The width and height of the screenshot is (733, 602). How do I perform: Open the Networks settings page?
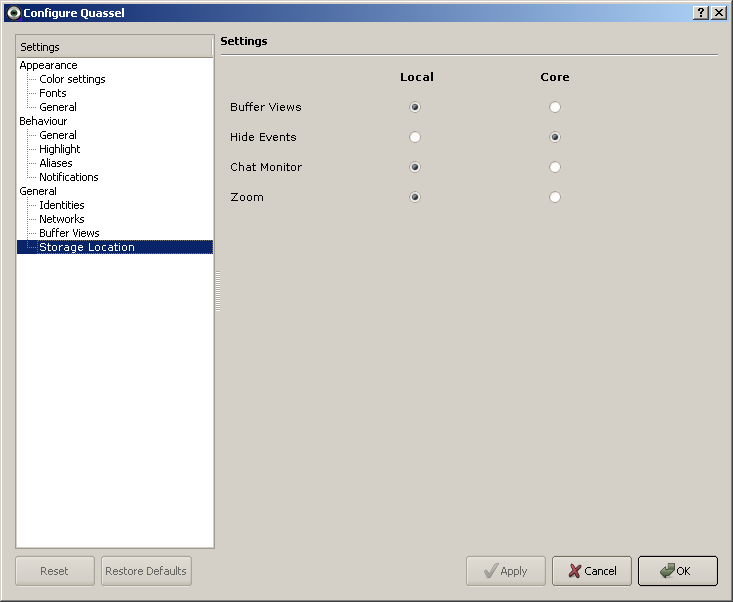coord(62,219)
